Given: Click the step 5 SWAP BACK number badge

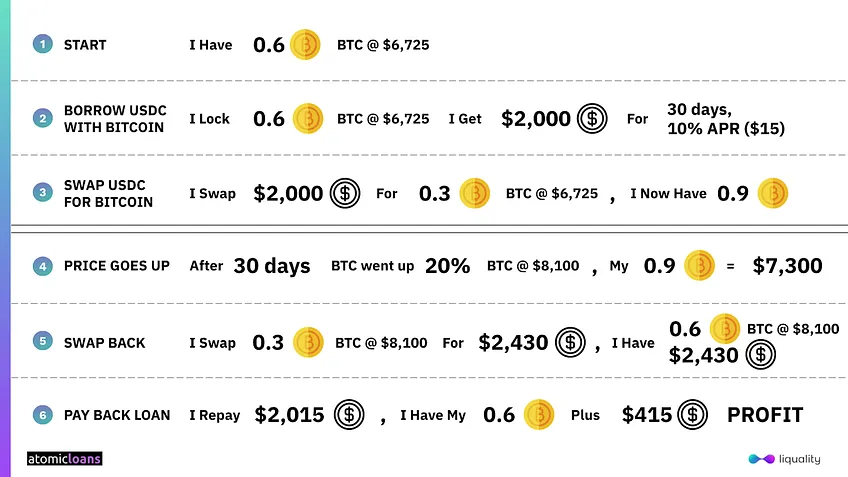Looking at the screenshot, I should 43,341.
